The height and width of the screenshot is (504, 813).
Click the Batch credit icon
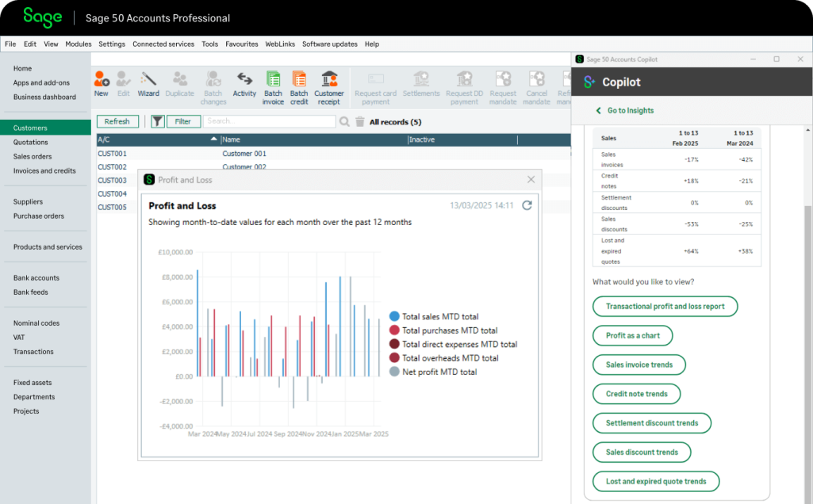coord(299,86)
